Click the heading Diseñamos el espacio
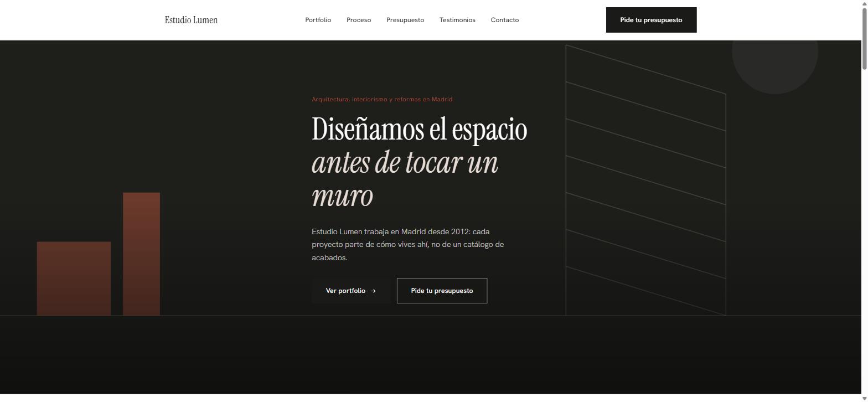Image resolution: width=868 pixels, height=402 pixels. 420,129
